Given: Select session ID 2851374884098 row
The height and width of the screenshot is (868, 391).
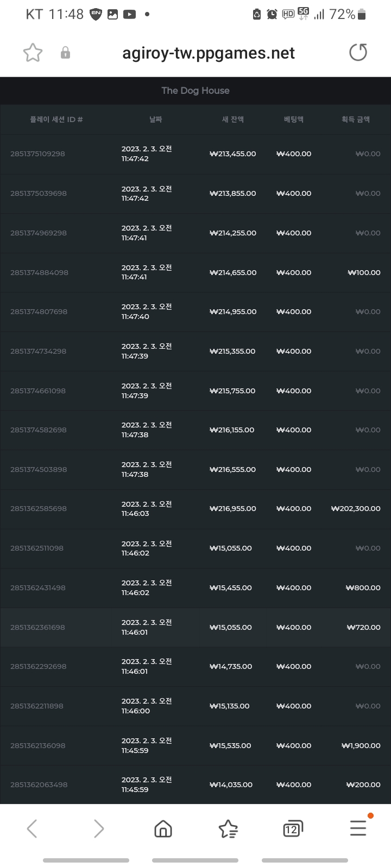Looking at the screenshot, I should pyautogui.click(x=195, y=272).
